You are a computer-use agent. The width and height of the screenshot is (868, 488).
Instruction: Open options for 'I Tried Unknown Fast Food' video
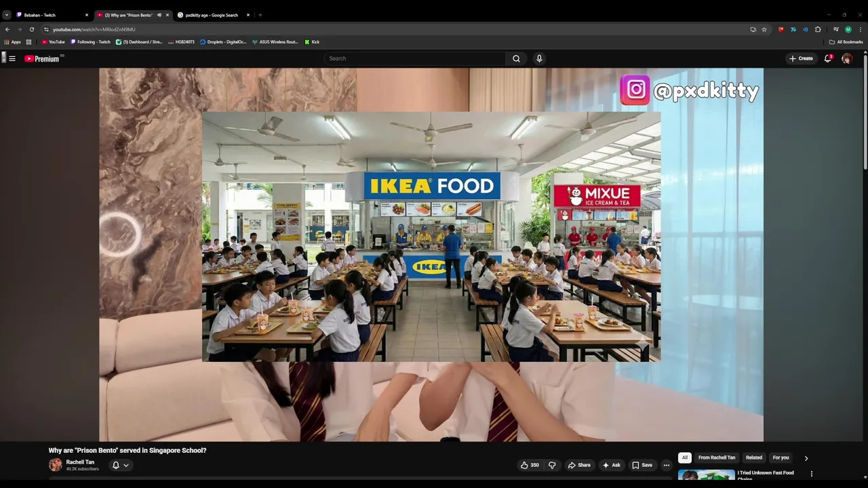811,474
